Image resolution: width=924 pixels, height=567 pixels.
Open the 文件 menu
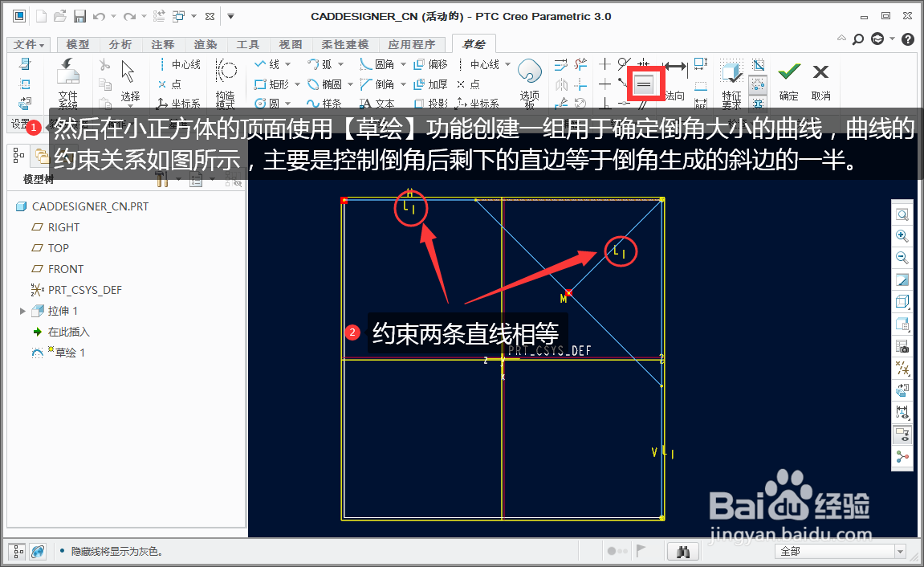coord(29,44)
